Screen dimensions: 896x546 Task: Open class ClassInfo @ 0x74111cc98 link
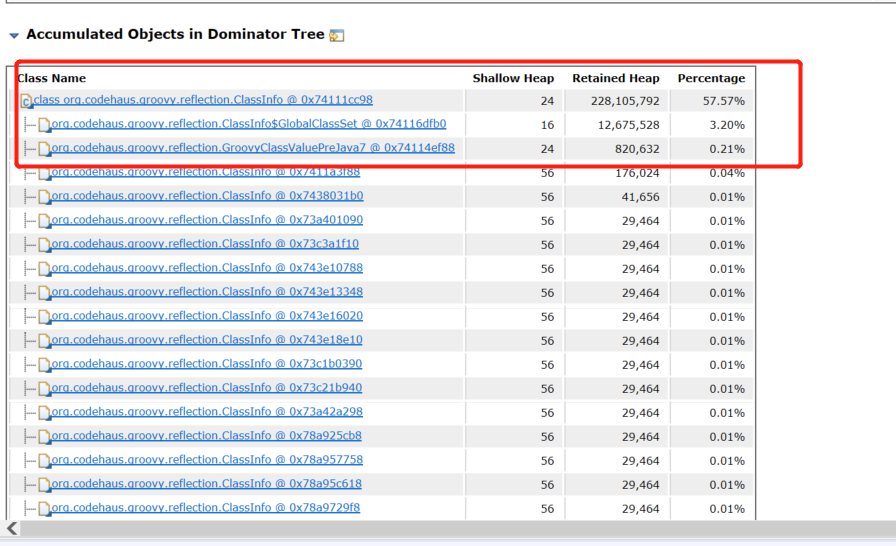pyautogui.click(x=203, y=100)
